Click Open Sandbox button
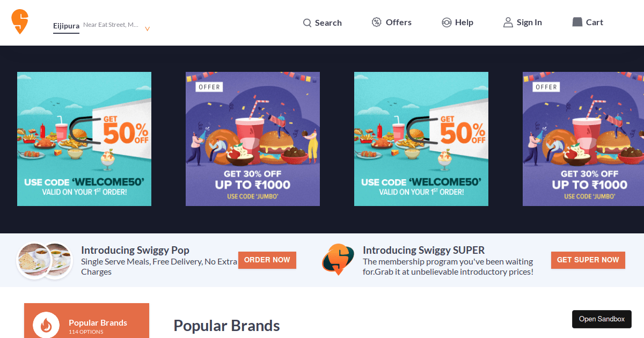This screenshot has width=644, height=338. [x=602, y=319]
